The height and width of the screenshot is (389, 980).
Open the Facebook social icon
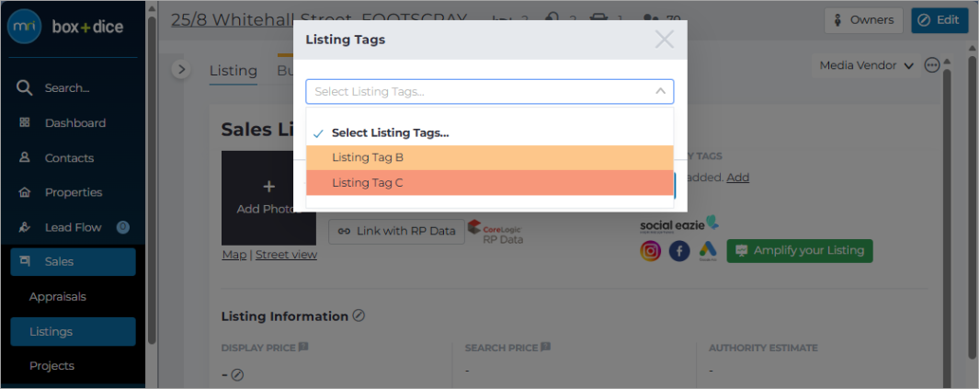679,251
